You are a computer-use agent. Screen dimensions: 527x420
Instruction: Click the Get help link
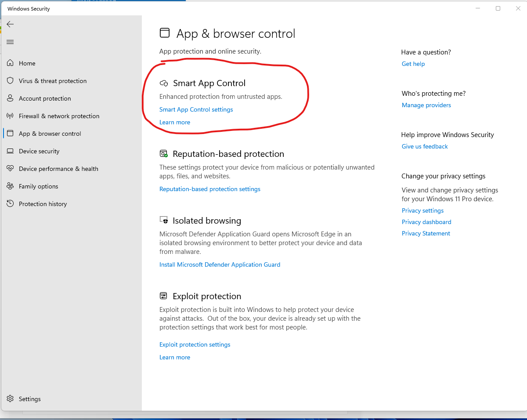tap(413, 64)
